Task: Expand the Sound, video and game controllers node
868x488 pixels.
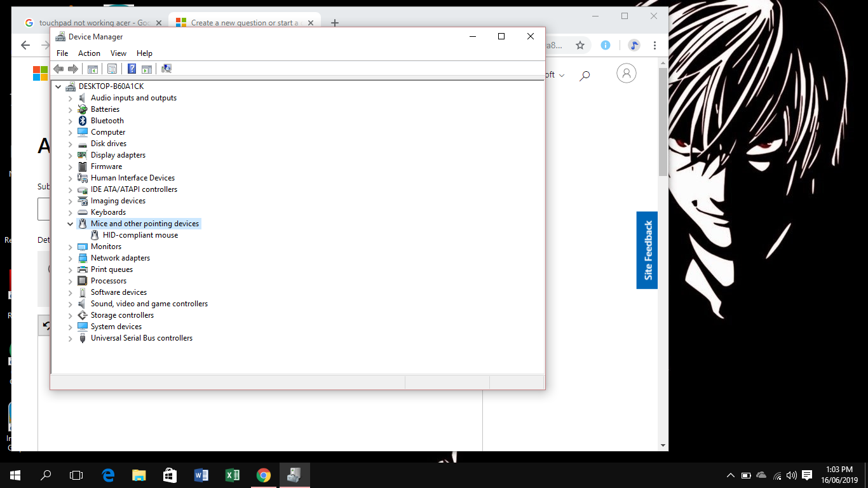Action: pos(71,304)
